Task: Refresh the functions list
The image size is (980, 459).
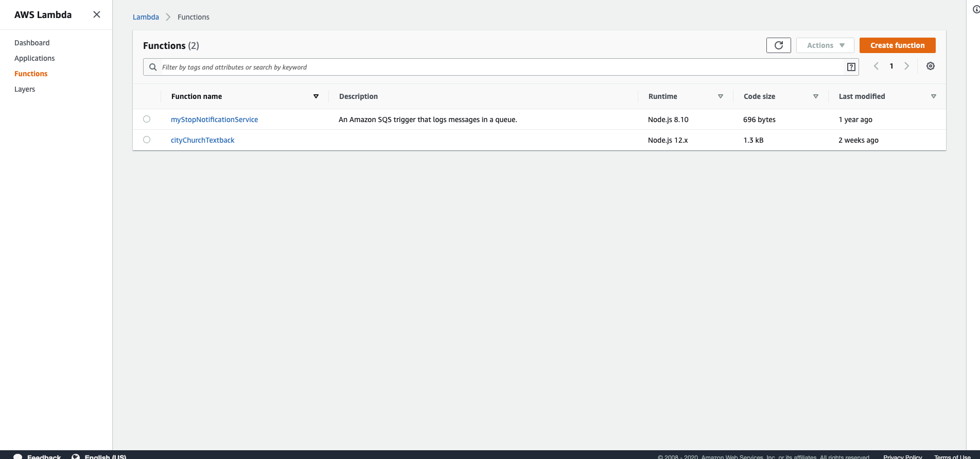Action: point(779,45)
